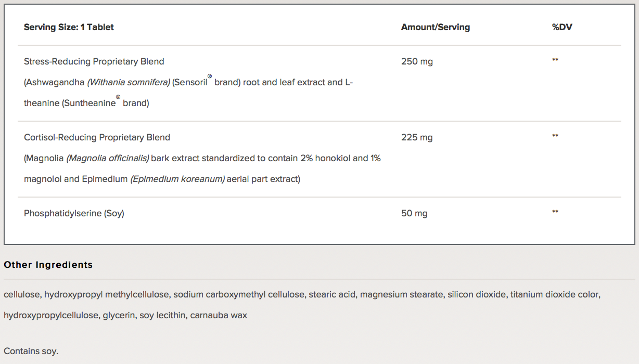Click the "Contains soy." allergen notice
Viewport: 639px width, 364px height.
click(x=31, y=351)
